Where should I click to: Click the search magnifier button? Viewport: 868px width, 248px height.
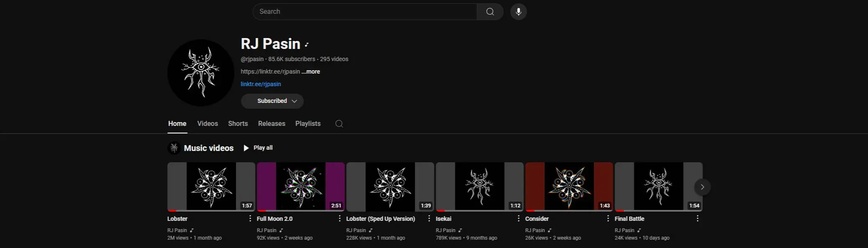coord(490,12)
